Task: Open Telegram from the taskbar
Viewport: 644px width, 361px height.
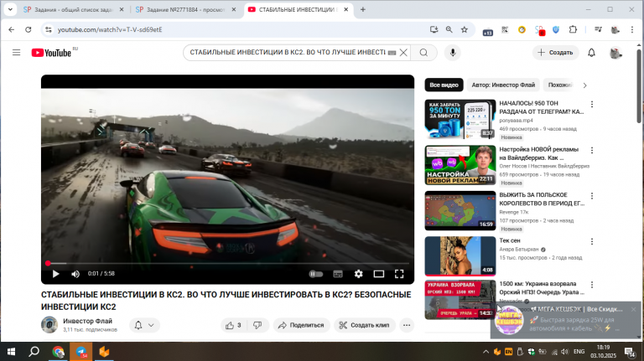Action: pyautogui.click(x=80, y=352)
